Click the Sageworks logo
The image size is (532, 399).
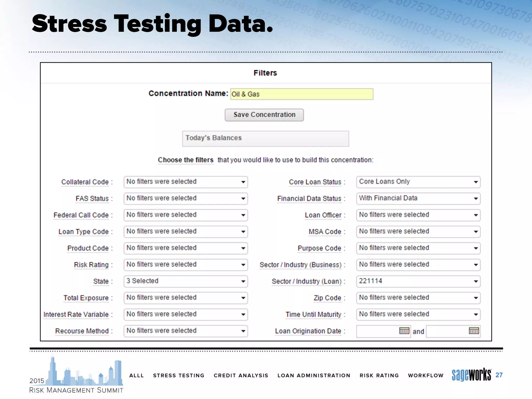[471, 375]
